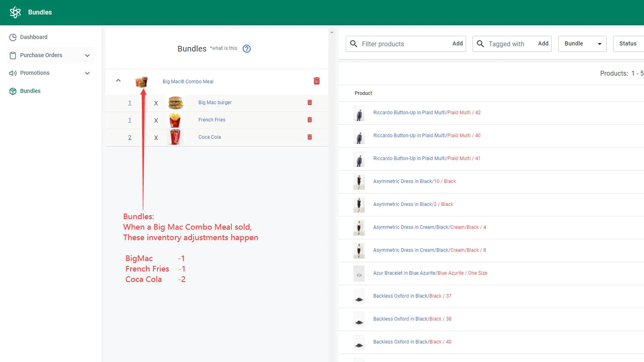Go to Dashboard in the sidebar

point(34,37)
